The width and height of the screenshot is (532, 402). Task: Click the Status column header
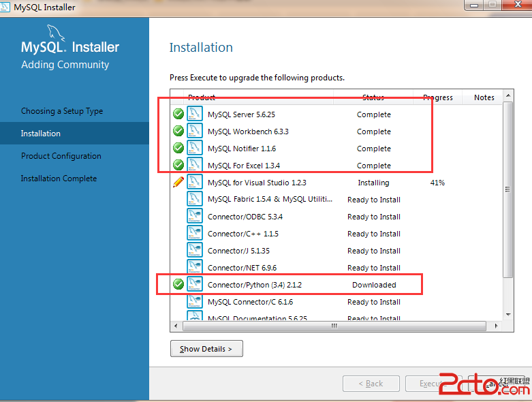tap(373, 97)
